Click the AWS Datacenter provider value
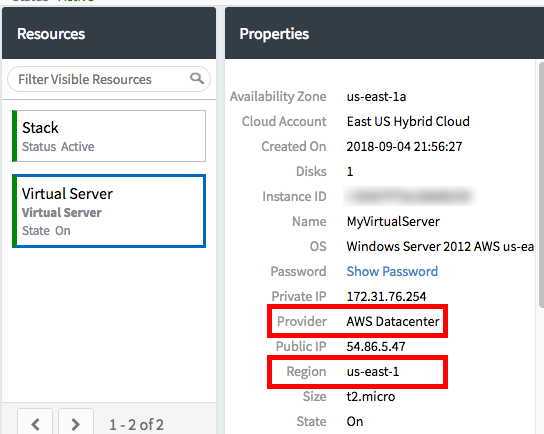Viewport: 544px width, 434px height. click(393, 322)
